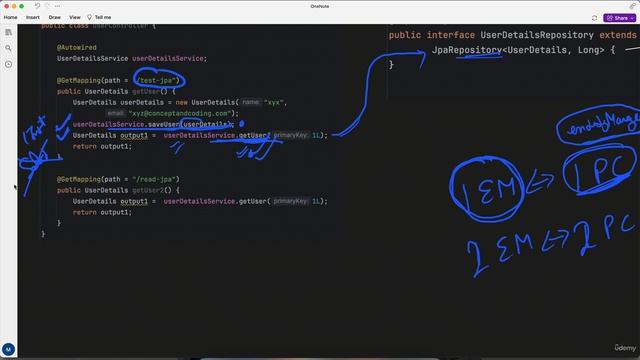Image resolution: width=640 pixels, height=360 pixels.
Task: Click the "xyz@conceptandcoding.com" email string
Action: (x=180, y=113)
